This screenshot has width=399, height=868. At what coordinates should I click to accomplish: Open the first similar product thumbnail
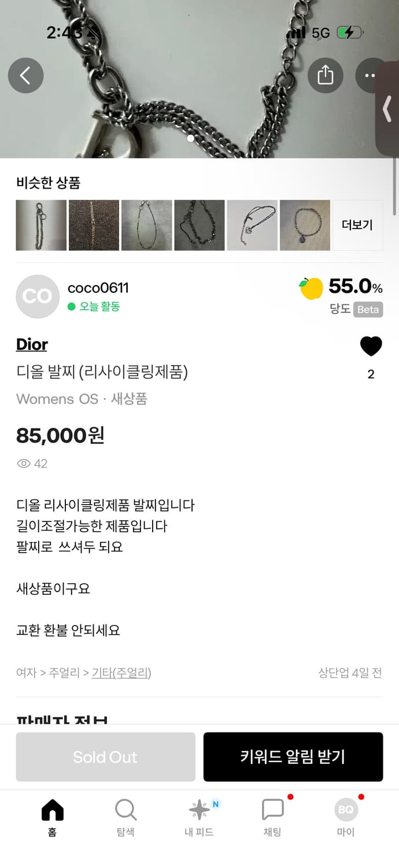[x=40, y=225]
